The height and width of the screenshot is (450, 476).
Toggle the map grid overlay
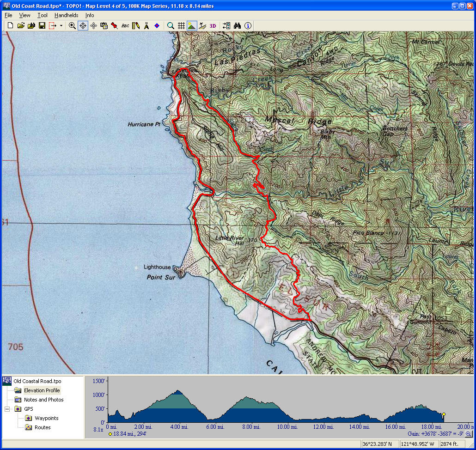pyautogui.click(x=181, y=26)
